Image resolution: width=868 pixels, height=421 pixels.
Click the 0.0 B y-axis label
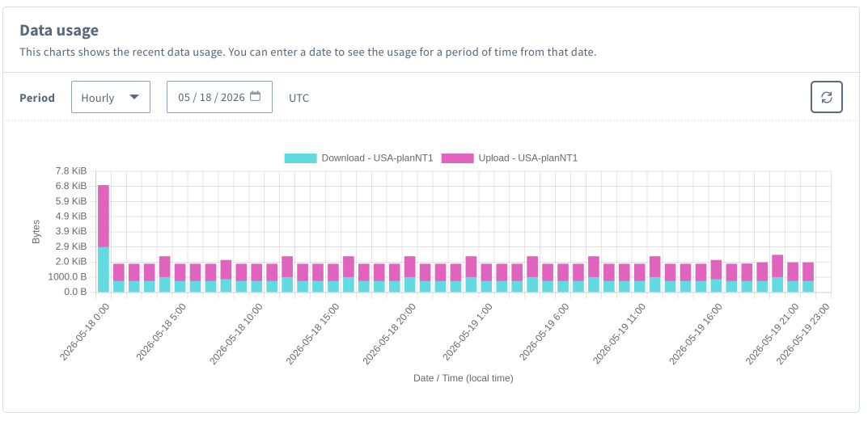pos(76,292)
